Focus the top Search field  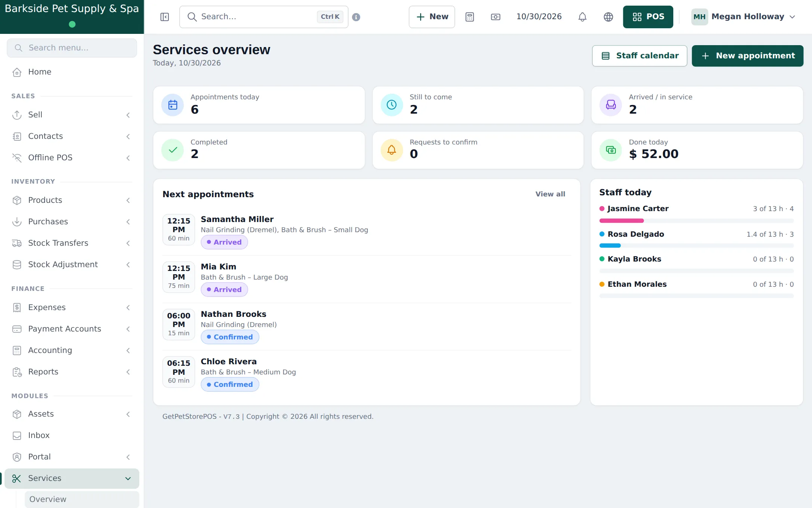click(264, 17)
